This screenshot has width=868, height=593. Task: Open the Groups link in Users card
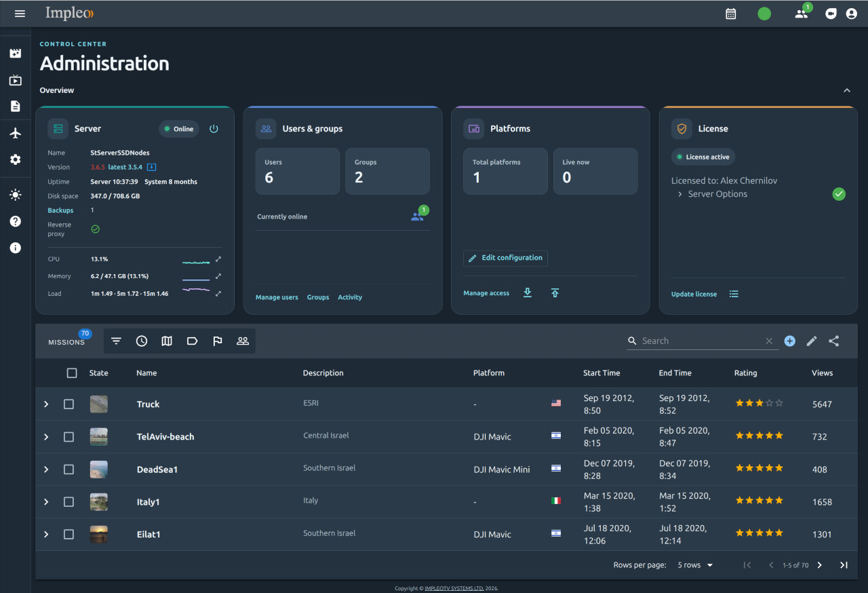click(318, 297)
